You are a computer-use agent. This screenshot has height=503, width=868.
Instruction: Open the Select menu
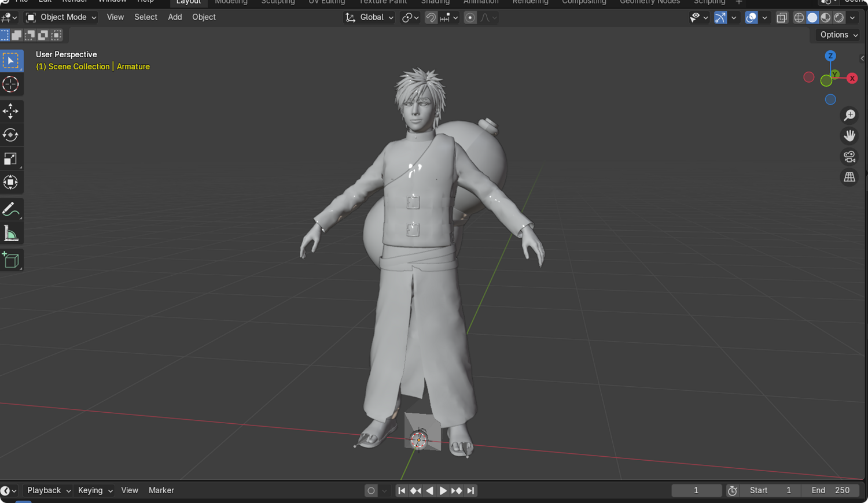coord(146,17)
